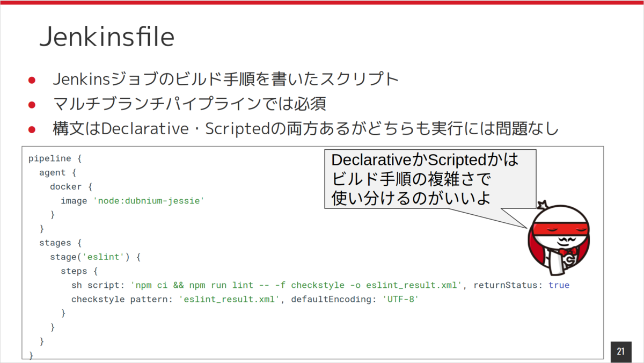This screenshot has height=363, width=644.
Task: Click speech bubble line 'ビルド手順の複雑さで'
Action: [412, 179]
